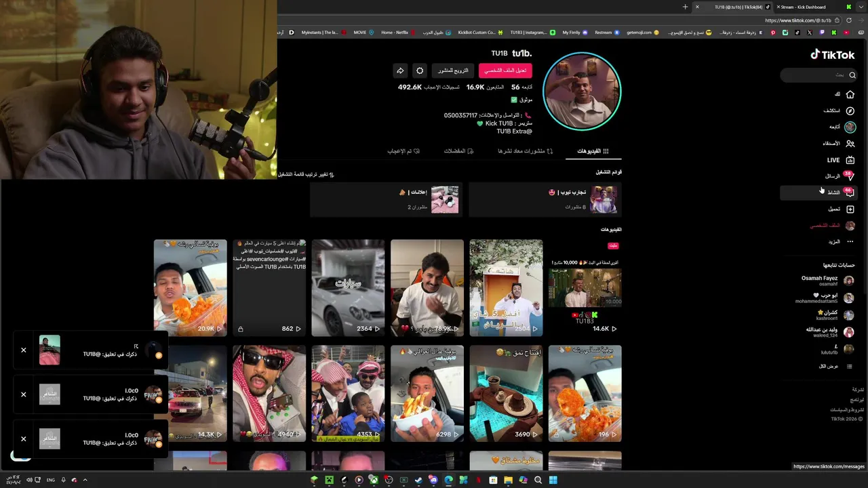This screenshot has width=868, height=488.
Task: Open Home - Netflix bookmark
Action: point(397,33)
